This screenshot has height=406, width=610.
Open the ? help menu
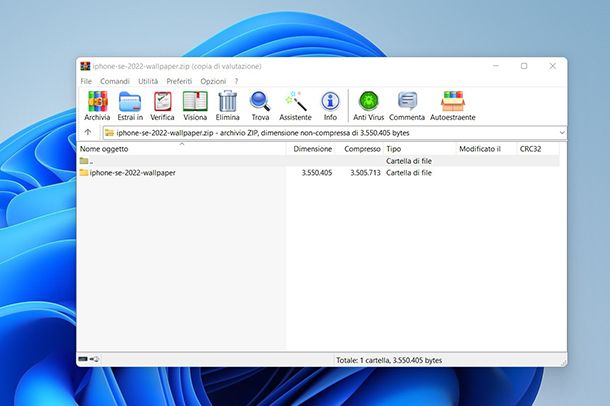click(236, 81)
